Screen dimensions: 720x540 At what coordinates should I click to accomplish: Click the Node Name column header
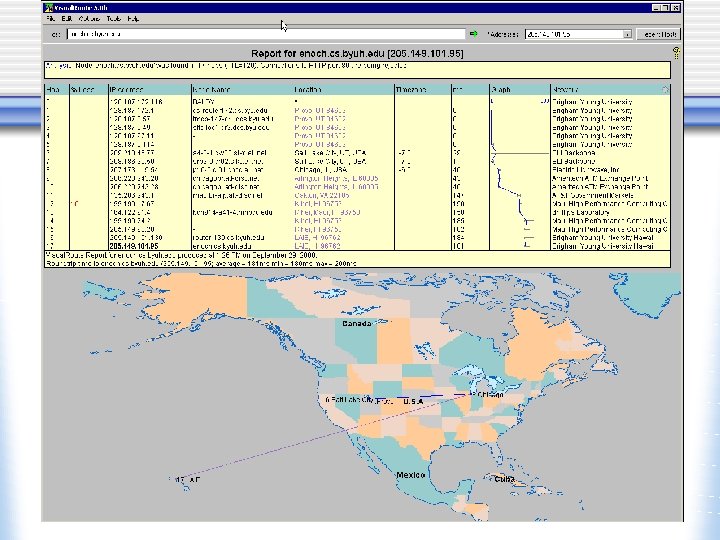(212, 88)
